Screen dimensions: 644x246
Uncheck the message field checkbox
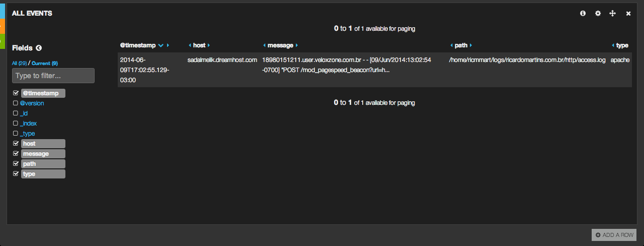coord(16,154)
